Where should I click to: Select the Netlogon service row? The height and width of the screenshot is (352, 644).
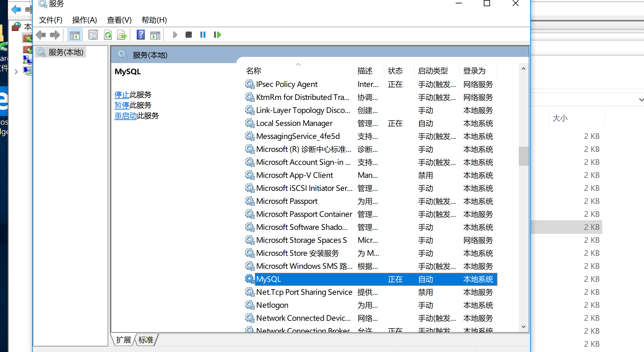pyautogui.click(x=272, y=305)
